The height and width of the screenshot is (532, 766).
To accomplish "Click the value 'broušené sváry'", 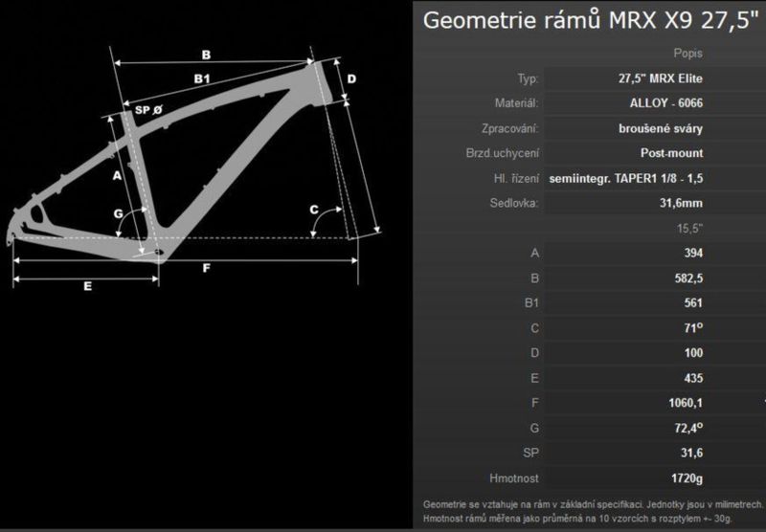I will (x=661, y=128).
